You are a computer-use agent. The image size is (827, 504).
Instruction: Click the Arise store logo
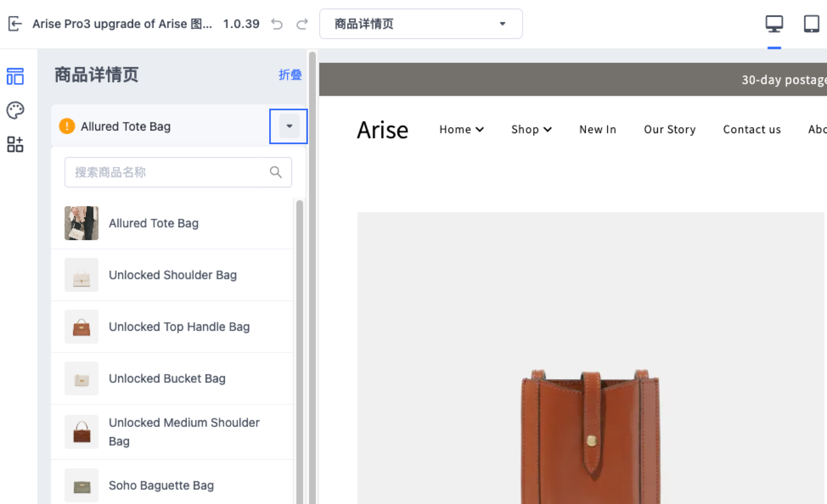coord(382,130)
